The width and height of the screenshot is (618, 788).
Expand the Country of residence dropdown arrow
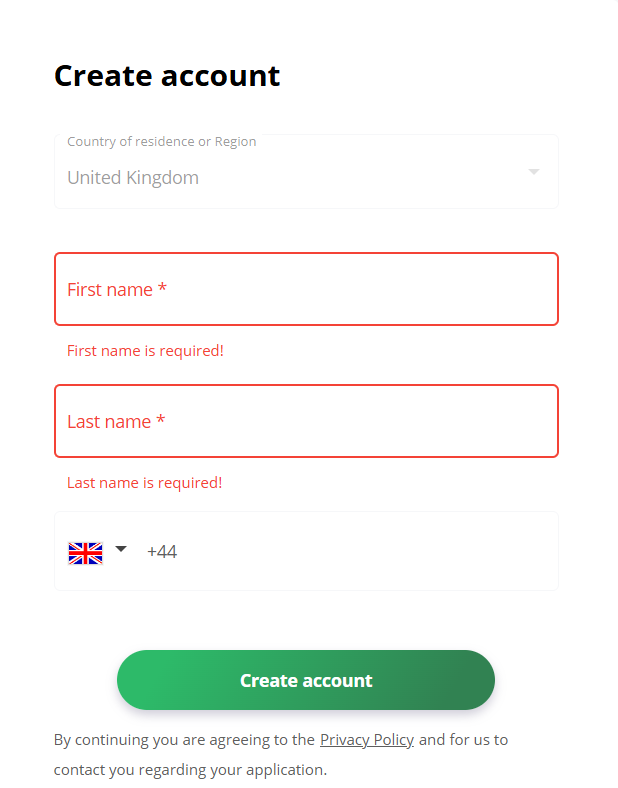click(x=534, y=172)
